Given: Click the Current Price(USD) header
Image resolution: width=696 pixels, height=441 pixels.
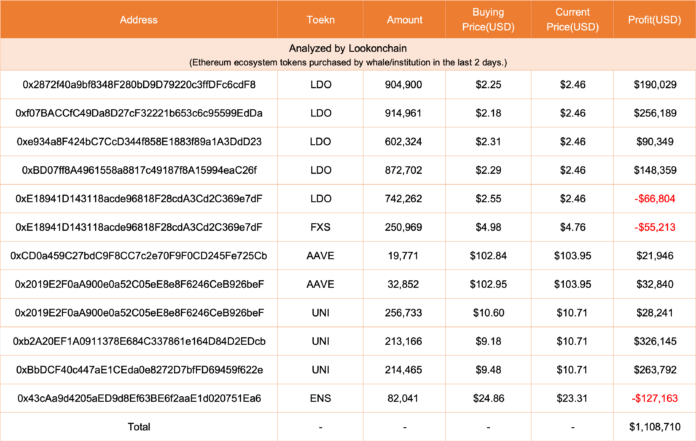Looking at the screenshot, I should pyautogui.click(x=573, y=20).
